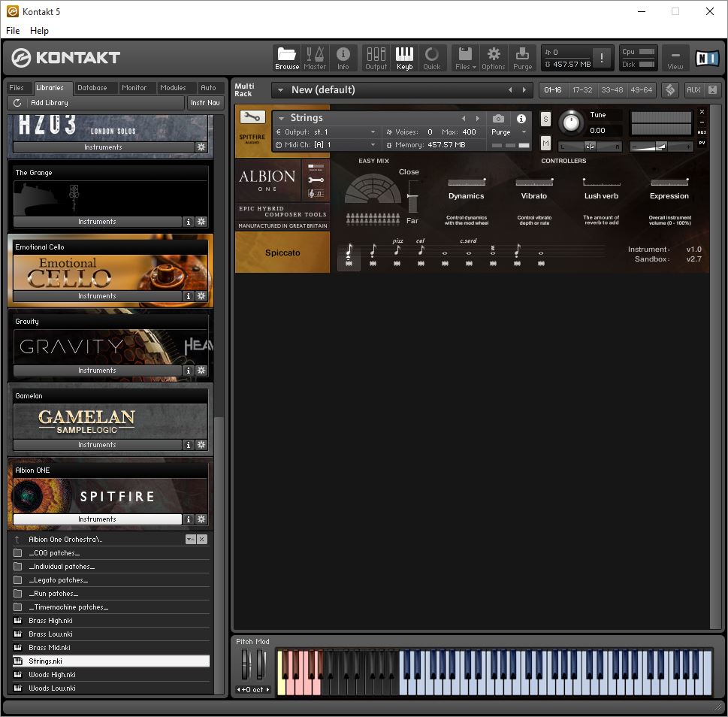Open the Options gear settings

(493, 58)
